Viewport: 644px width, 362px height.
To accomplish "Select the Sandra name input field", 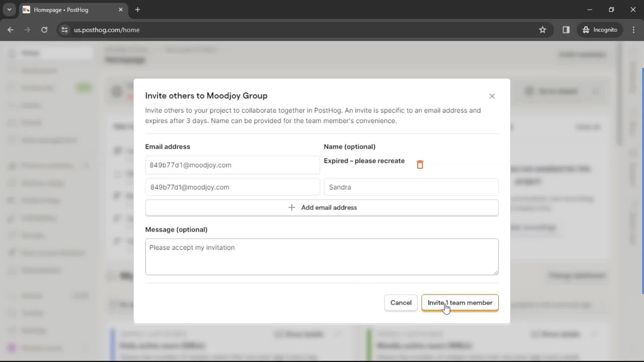I will click(411, 187).
